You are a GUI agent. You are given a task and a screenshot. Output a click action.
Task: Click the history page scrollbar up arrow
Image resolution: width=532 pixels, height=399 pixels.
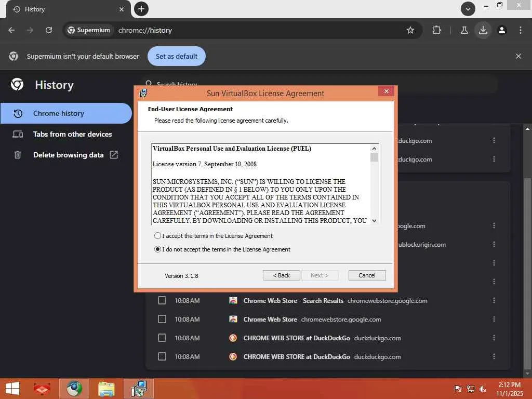[528, 129]
